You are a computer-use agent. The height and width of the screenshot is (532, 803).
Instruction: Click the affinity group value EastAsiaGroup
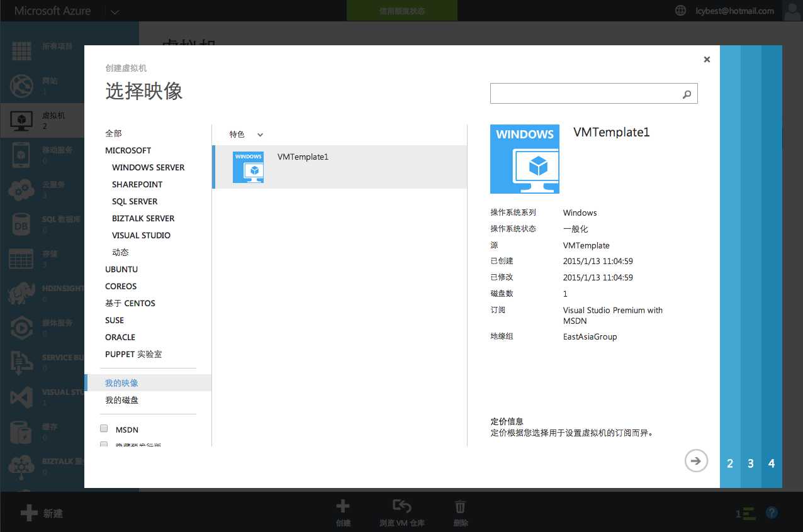click(590, 336)
